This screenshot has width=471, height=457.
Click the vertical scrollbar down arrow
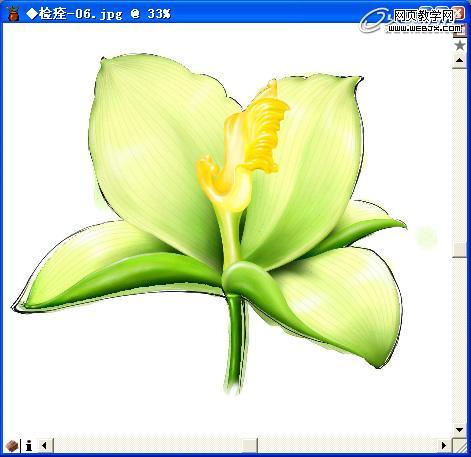[459, 430]
